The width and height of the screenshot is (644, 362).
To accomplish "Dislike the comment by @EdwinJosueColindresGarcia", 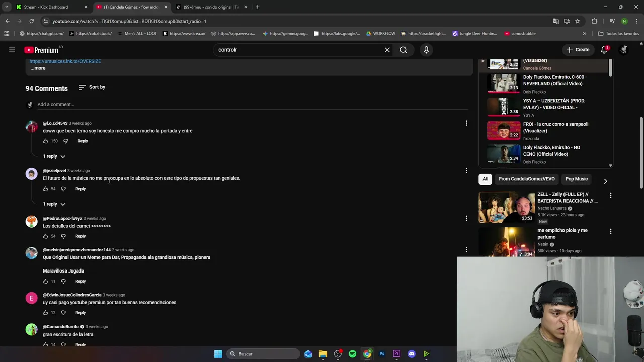I will tap(63, 313).
